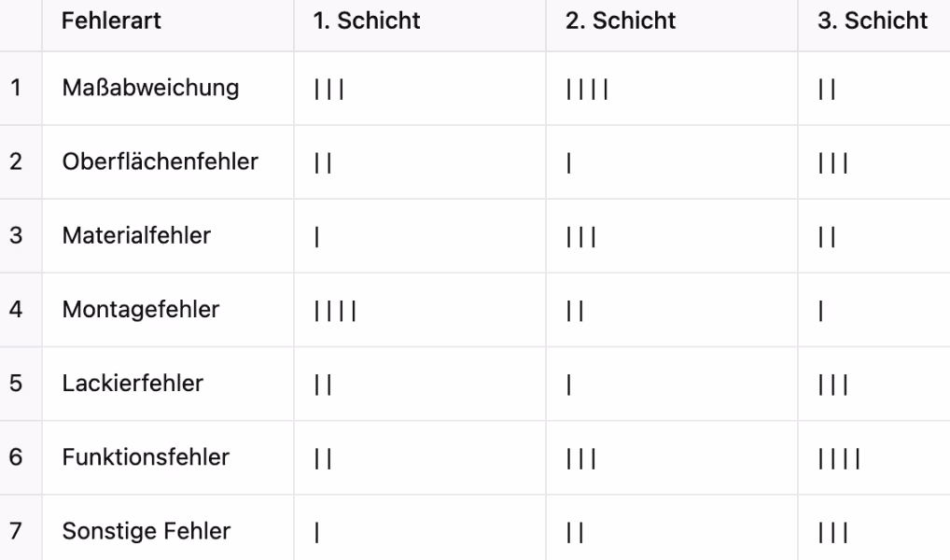Click the Maßabweichung cell
The image size is (950, 560).
pos(168,89)
